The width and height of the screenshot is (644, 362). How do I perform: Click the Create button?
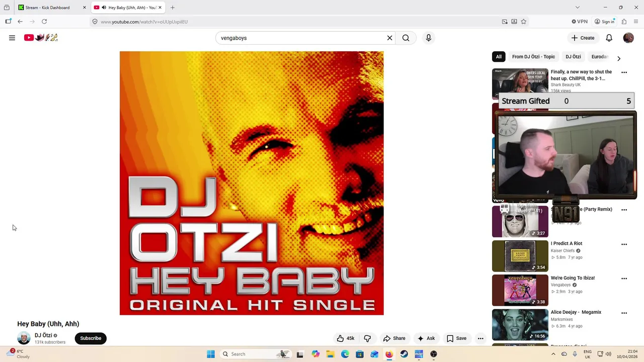[x=583, y=38]
